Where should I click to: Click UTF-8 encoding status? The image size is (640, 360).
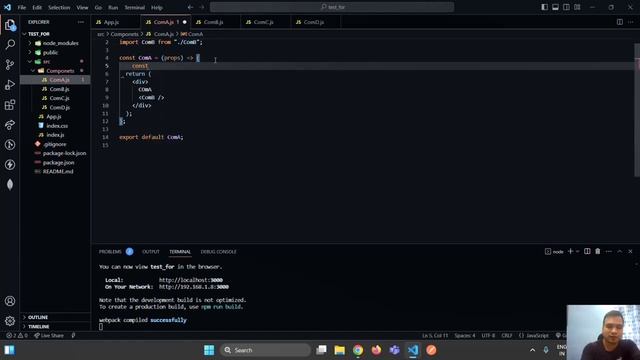tap(488, 336)
